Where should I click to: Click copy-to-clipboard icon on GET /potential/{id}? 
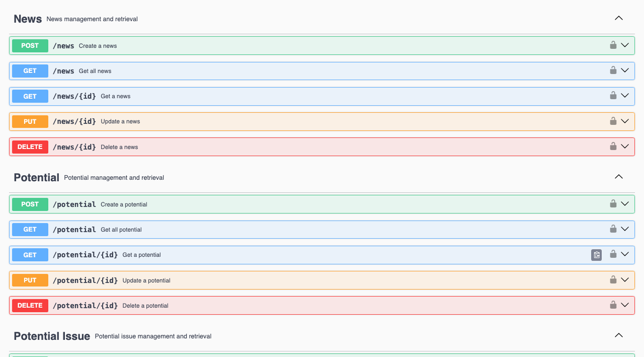pyautogui.click(x=596, y=255)
